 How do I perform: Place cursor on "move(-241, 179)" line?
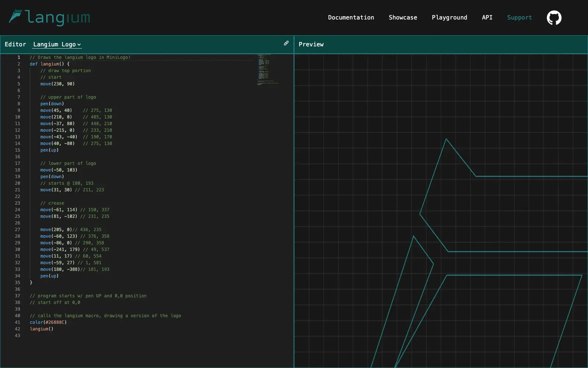60,250
